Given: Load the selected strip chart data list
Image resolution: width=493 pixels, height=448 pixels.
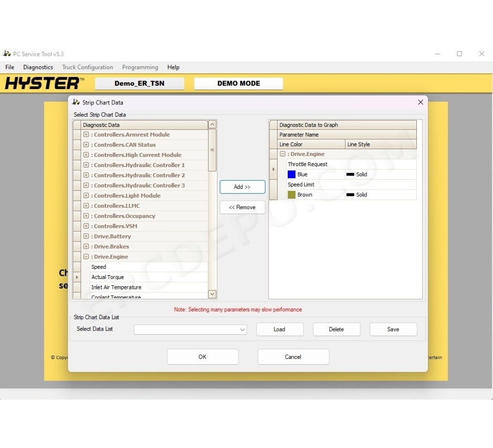Looking at the screenshot, I should coord(280,329).
